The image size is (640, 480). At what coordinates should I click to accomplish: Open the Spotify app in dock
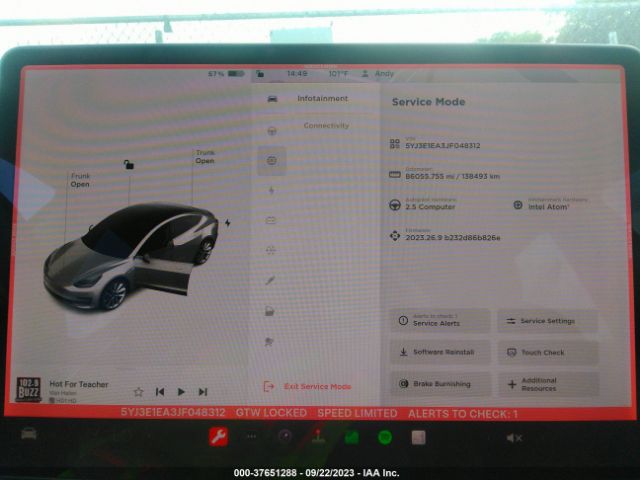(x=385, y=438)
